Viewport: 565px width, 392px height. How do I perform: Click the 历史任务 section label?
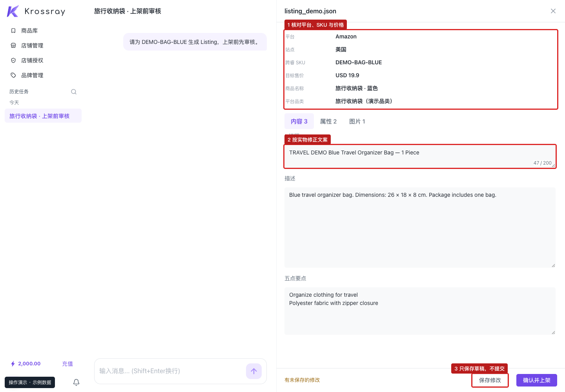point(19,92)
